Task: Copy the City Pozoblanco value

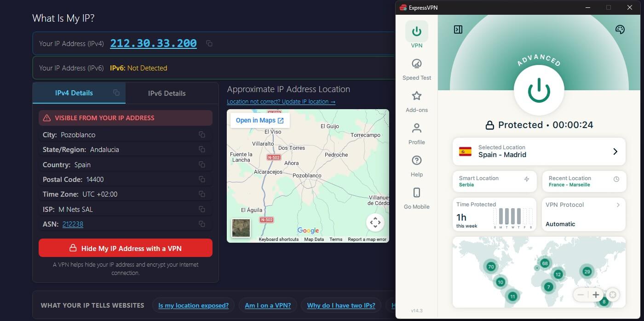Action: click(x=201, y=134)
